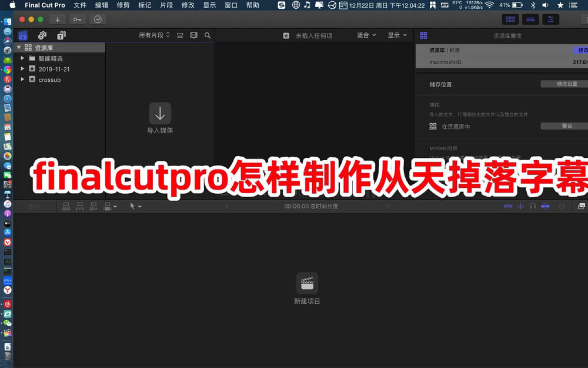The height and width of the screenshot is (368, 588).
Task: Open the Final Cut Pro app menu
Action: pyautogui.click(x=45, y=5)
